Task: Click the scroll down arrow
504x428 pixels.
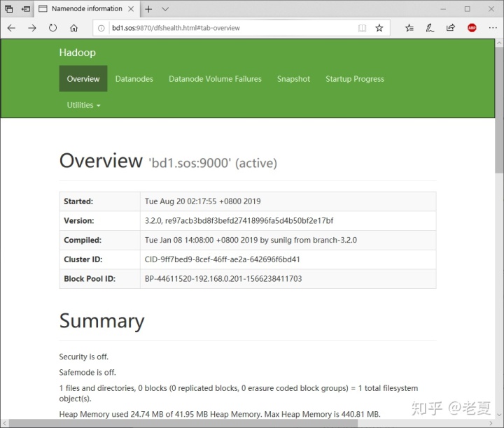Action: point(499,415)
